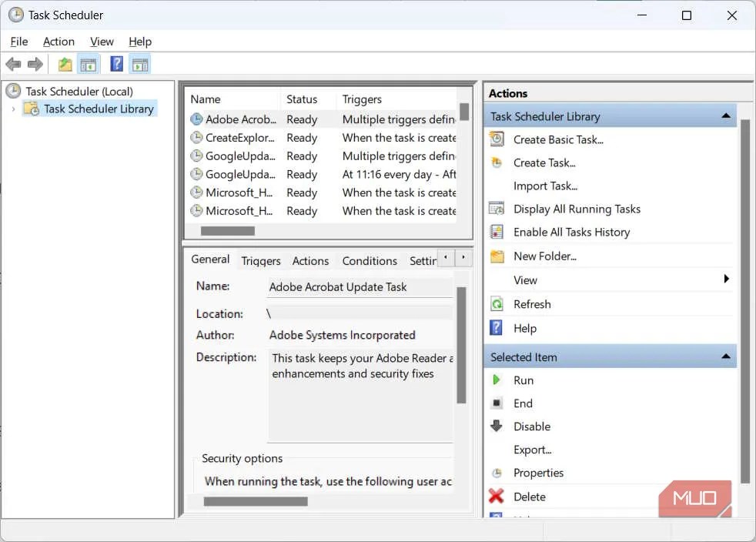Switch to the Conditions tab

pyautogui.click(x=369, y=260)
